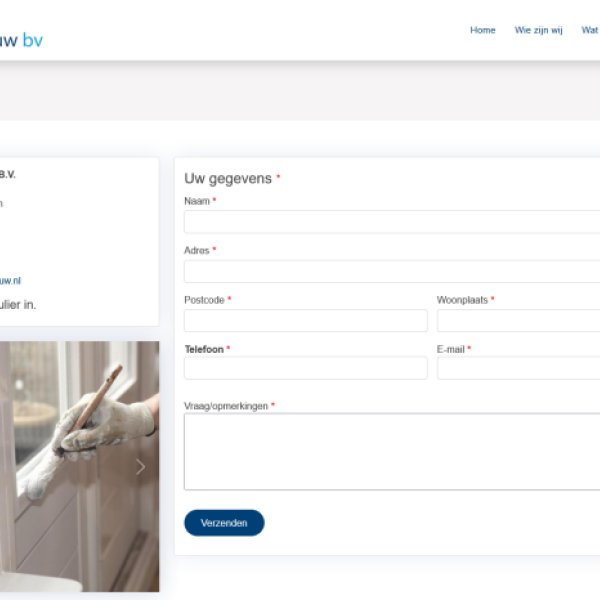Screen dimensions: 600x600
Task: Click the next arrow on the image carousel
Action: 140,466
